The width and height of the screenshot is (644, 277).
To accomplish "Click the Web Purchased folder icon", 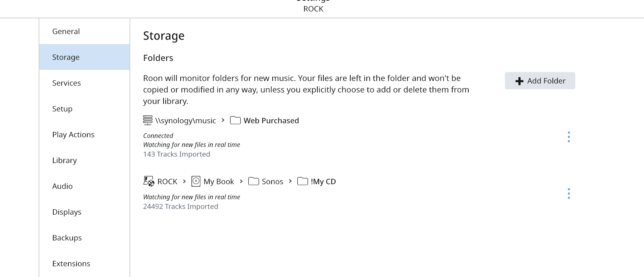I will (x=235, y=120).
